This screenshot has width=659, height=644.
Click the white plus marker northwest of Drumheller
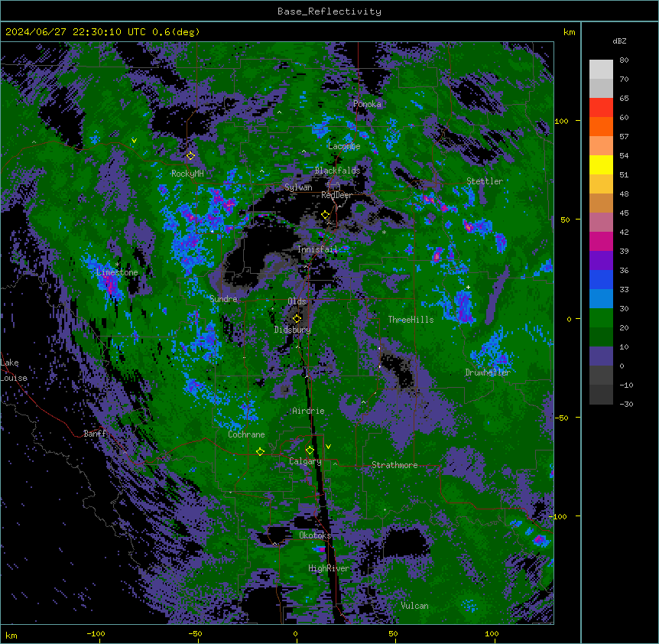468,287
